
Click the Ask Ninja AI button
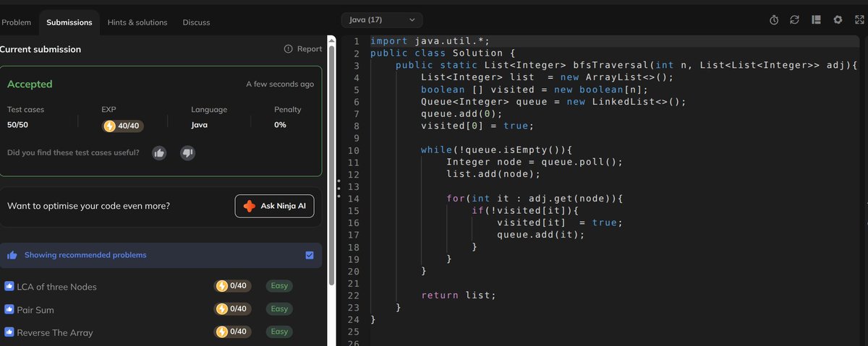point(274,206)
